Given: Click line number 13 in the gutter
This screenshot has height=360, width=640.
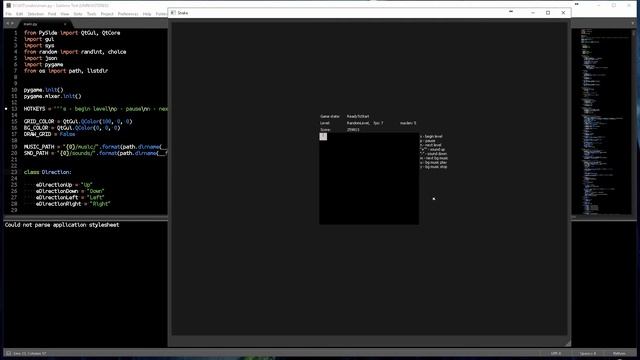Looking at the screenshot, I should [x=14, y=109].
